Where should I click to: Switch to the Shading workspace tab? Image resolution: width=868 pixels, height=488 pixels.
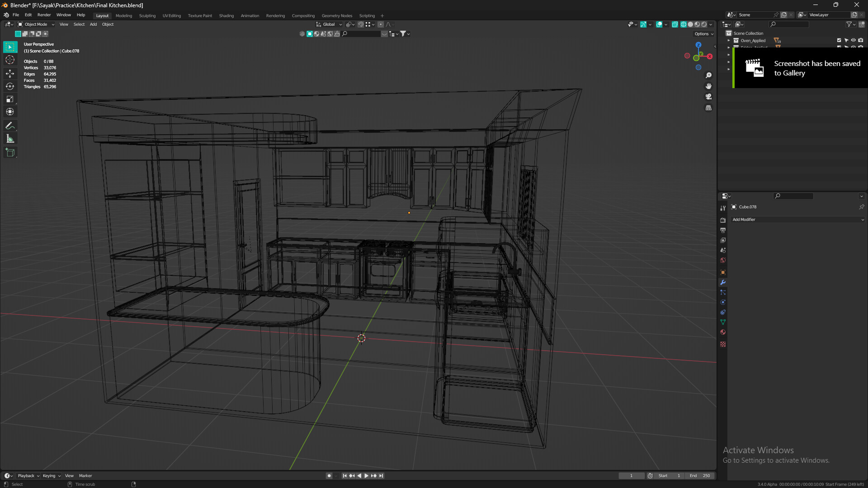226,16
